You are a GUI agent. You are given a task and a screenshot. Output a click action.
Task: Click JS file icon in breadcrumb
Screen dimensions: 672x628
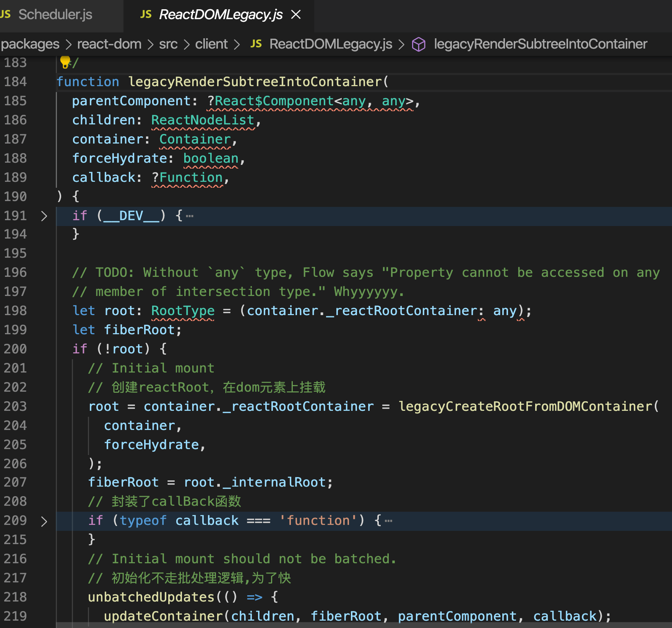pos(256,44)
